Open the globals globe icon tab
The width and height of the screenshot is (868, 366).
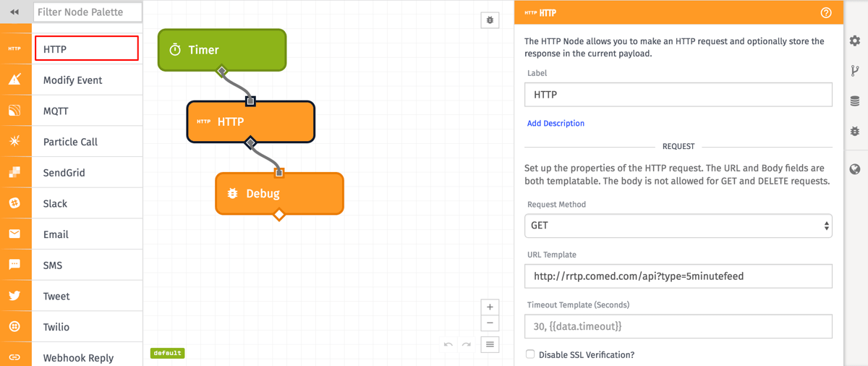(855, 169)
